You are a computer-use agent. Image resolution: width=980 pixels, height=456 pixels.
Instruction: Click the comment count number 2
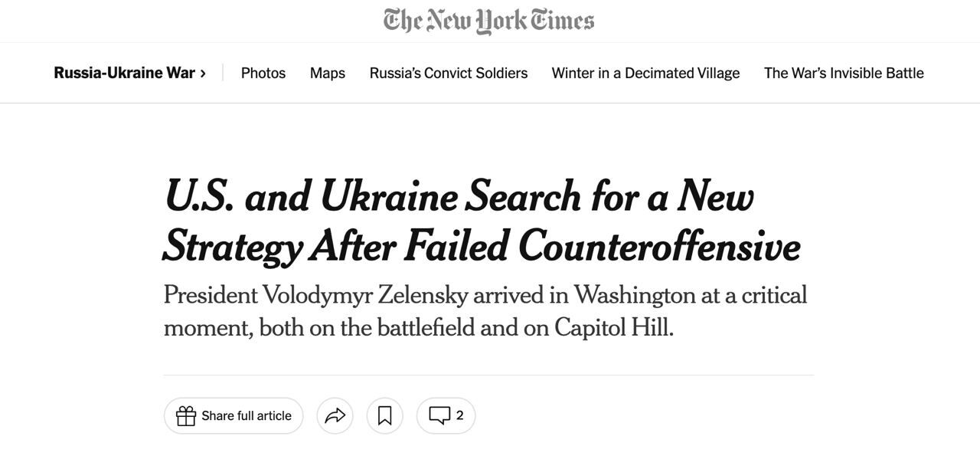[460, 415]
